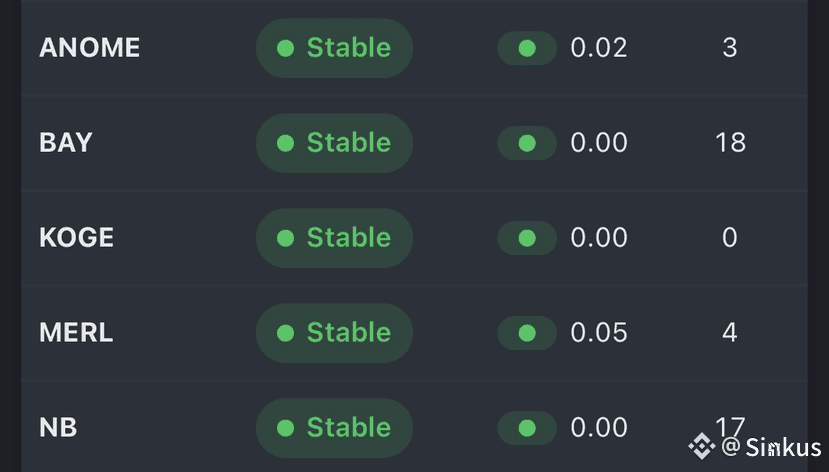
Task: Click the Binance logo icon near Sinkus
Action: (x=702, y=447)
